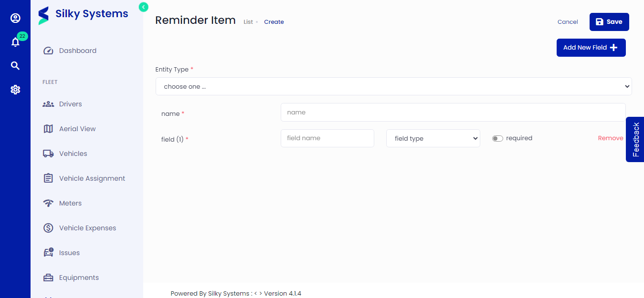View the notifications bell with 22 alerts
Viewport: 644px width, 298px height.
(x=15, y=42)
